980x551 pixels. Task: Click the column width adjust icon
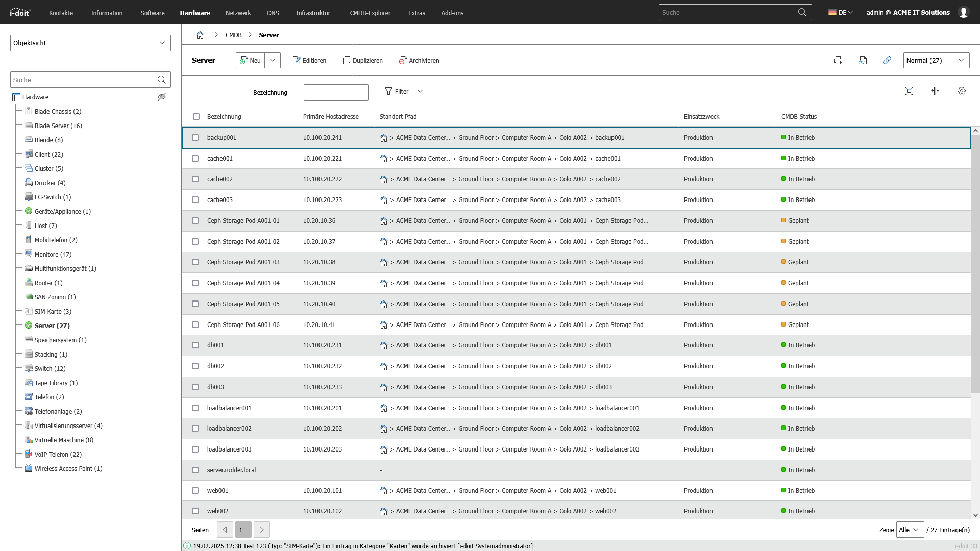[x=935, y=91]
